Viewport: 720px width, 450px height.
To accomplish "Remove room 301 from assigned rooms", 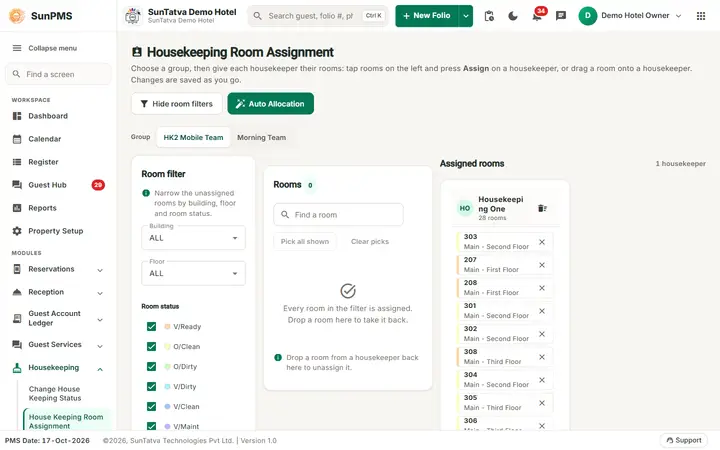I will [542, 311].
